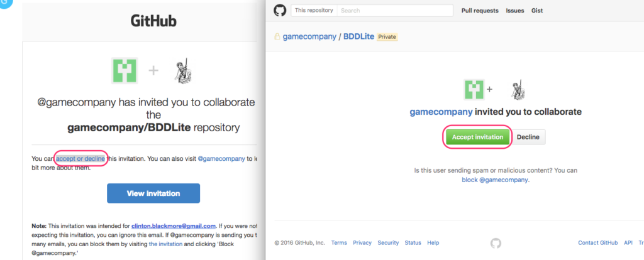The width and height of the screenshot is (644, 260).
Task: Open Pull requests in top navigation
Action: click(x=480, y=11)
